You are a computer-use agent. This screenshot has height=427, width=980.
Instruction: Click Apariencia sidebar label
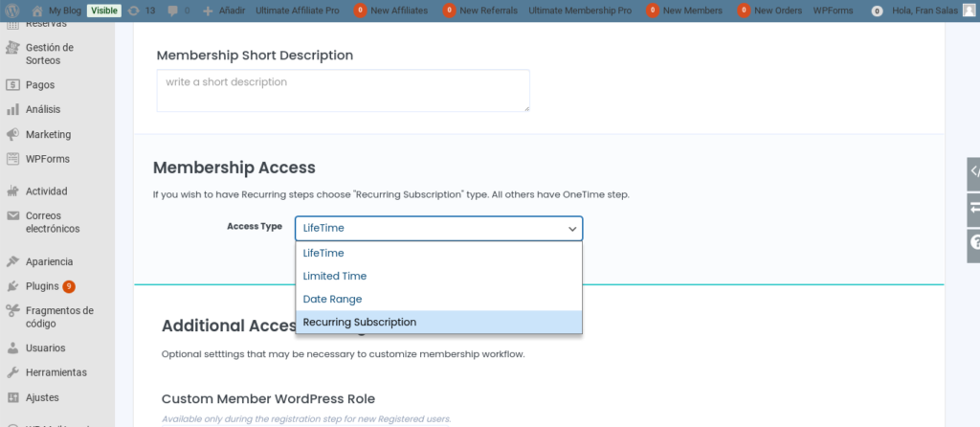click(50, 262)
